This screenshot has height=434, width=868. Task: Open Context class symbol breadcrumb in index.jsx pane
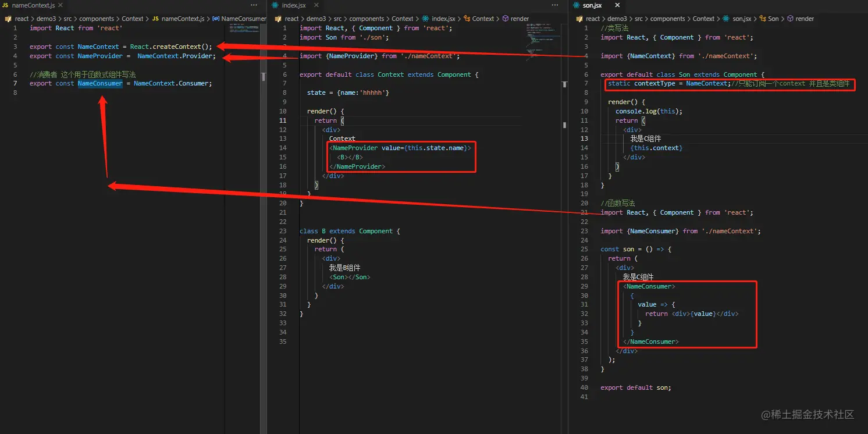coord(478,19)
